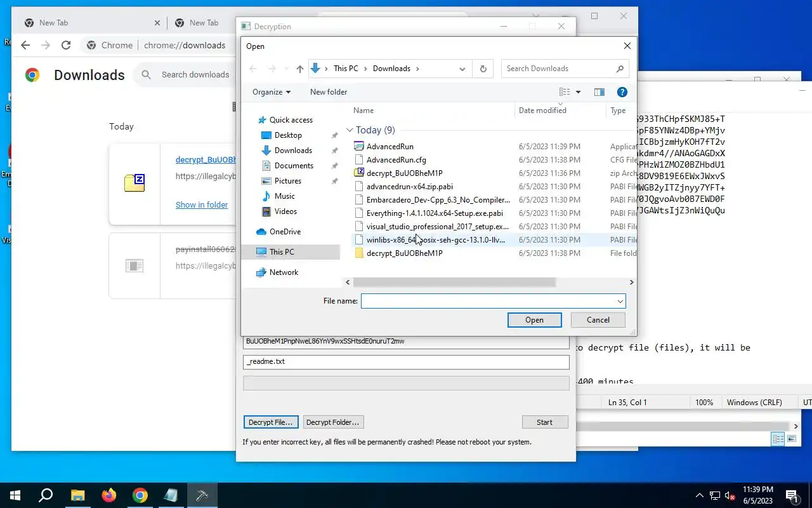Click Decrypt File button in Decryption window
This screenshot has width=812, height=508.
[x=271, y=422]
